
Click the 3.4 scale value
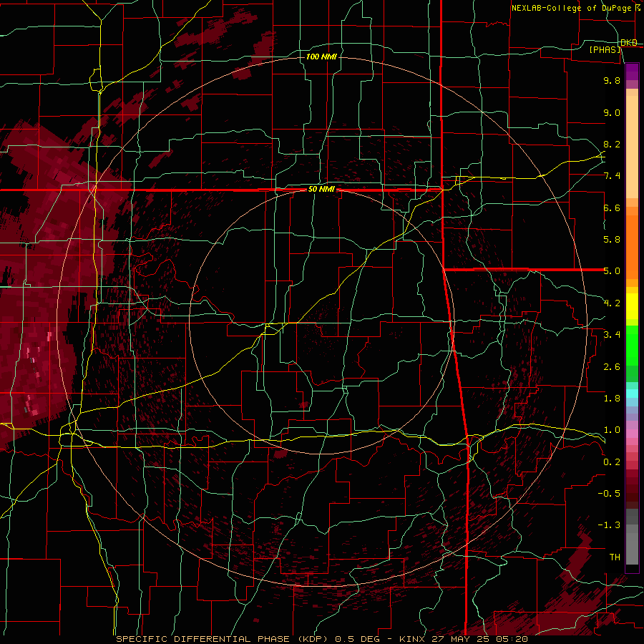point(612,335)
